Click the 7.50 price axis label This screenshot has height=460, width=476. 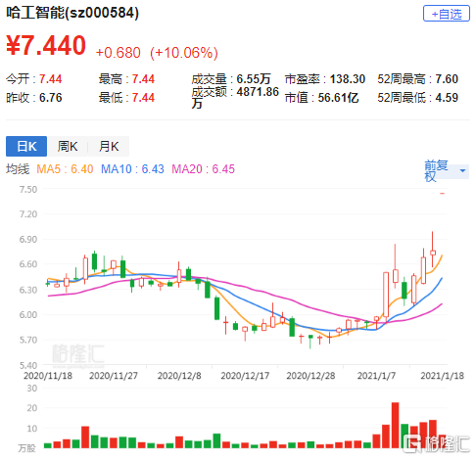pos(28,189)
